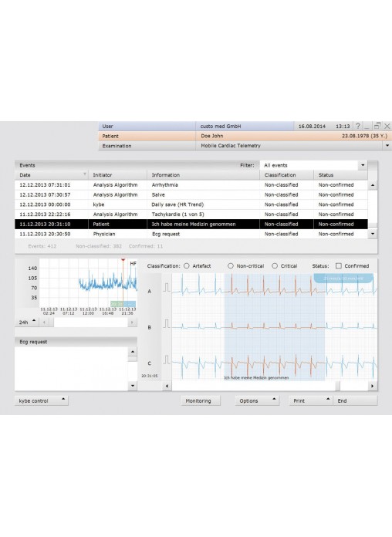The width and height of the screenshot is (392, 537).
Task: Expand the kybe control menu
Action: (x=42, y=400)
